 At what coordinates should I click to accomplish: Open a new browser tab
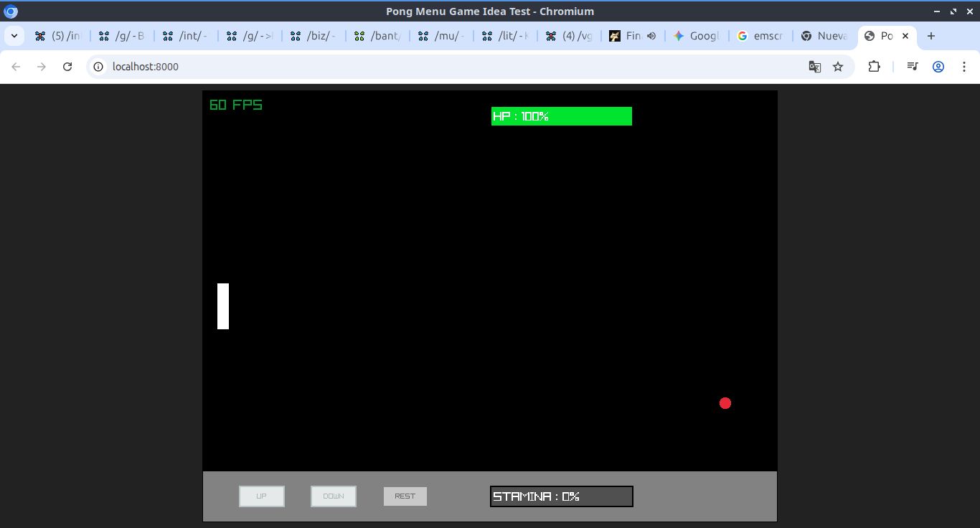[931, 36]
